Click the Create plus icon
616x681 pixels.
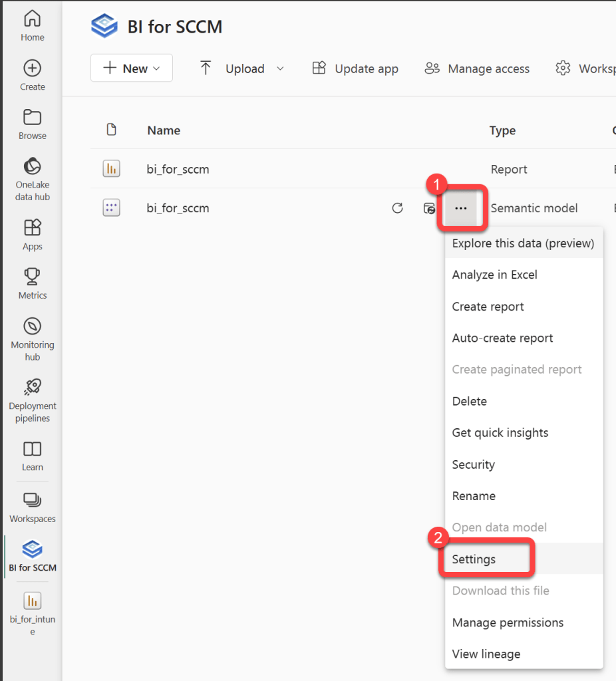click(32, 68)
